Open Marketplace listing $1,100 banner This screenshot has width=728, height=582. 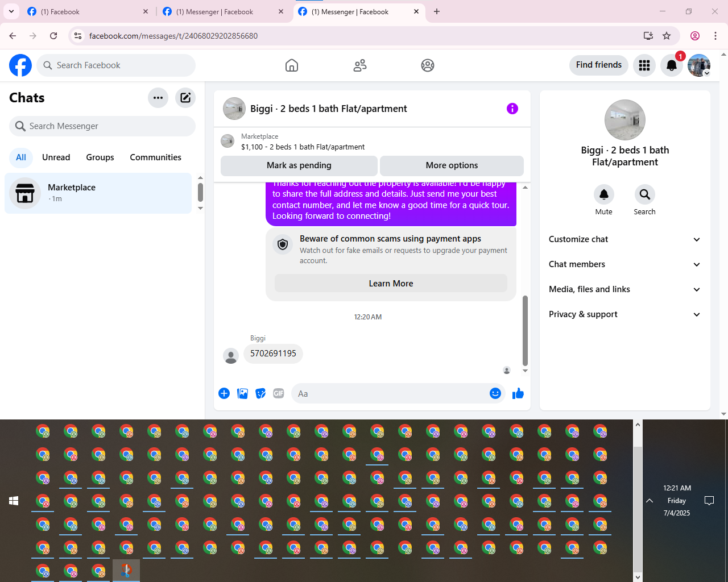pyautogui.click(x=372, y=142)
